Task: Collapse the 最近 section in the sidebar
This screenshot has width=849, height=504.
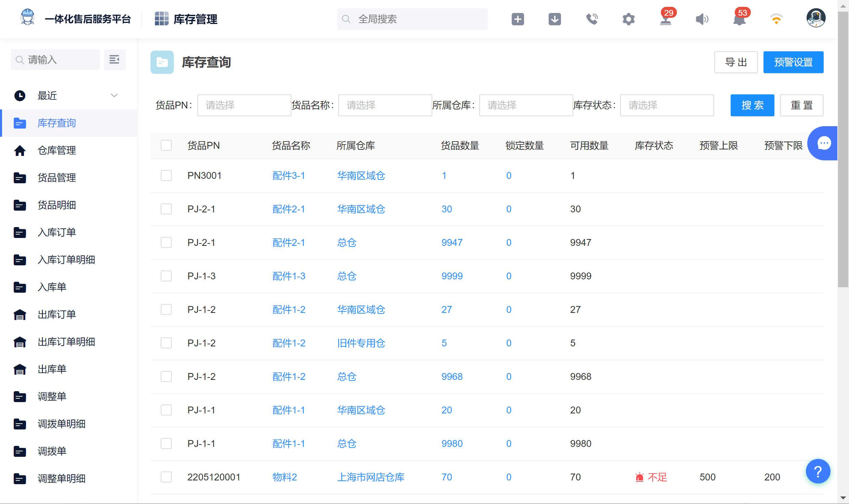Action: [114, 95]
